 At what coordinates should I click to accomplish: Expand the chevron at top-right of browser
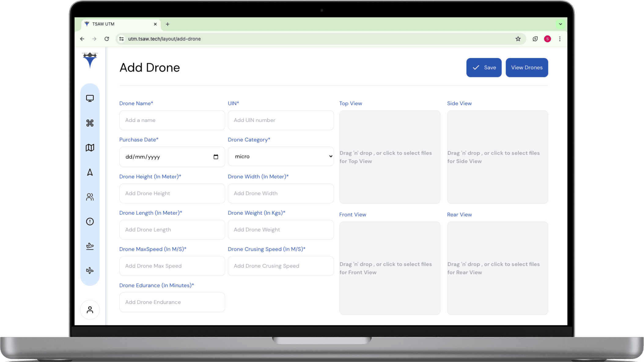[560, 24]
